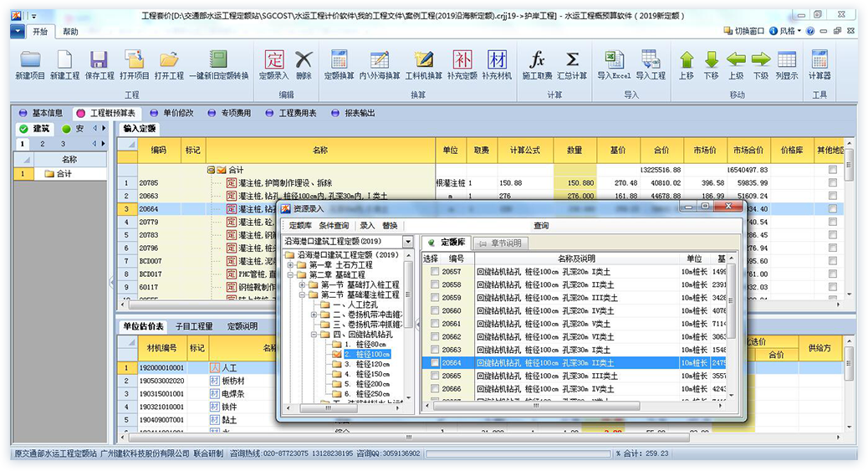Expand the 二、卷扬机带冲击锥 node
The image size is (868, 471).
tap(314, 315)
